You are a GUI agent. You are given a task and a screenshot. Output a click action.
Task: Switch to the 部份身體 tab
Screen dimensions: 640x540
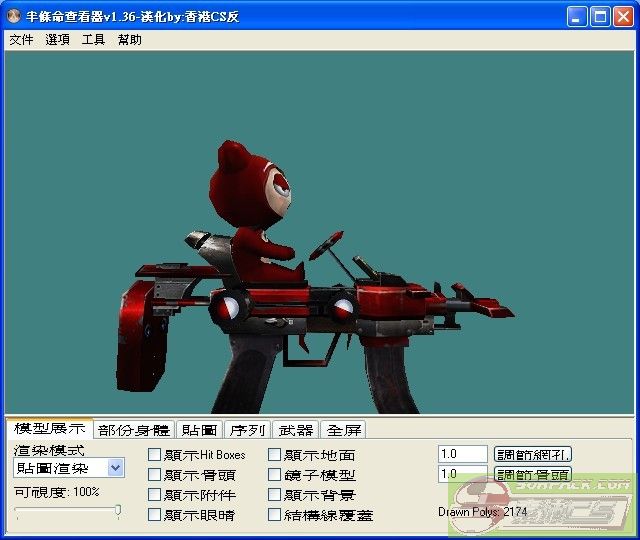pos(134,430)
